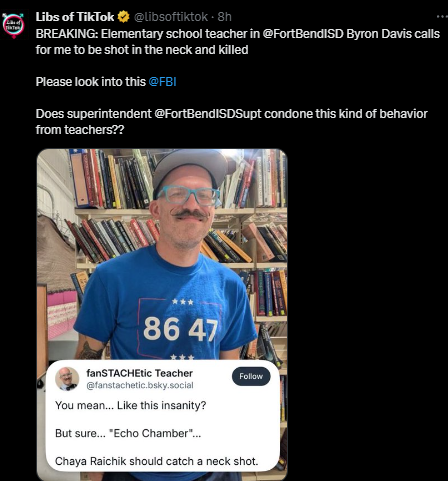Screen dimensions: 448x481
Task: Click the tweet text starting with BREAKING
Action: pyautogui.click(x=238, y=42)
